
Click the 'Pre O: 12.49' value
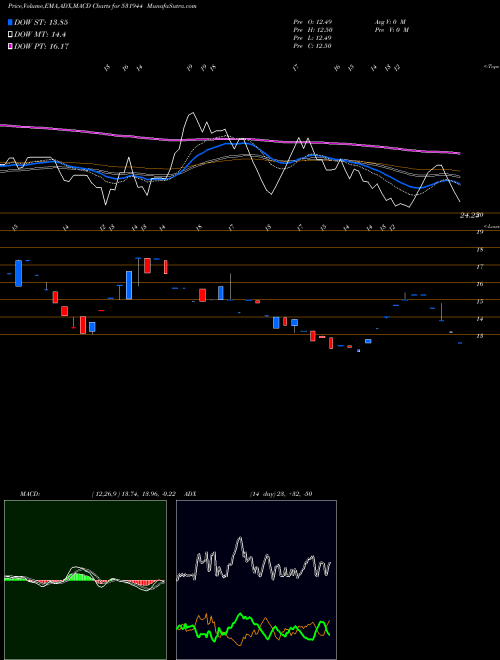pyautogui.click(x=313, y=22)
